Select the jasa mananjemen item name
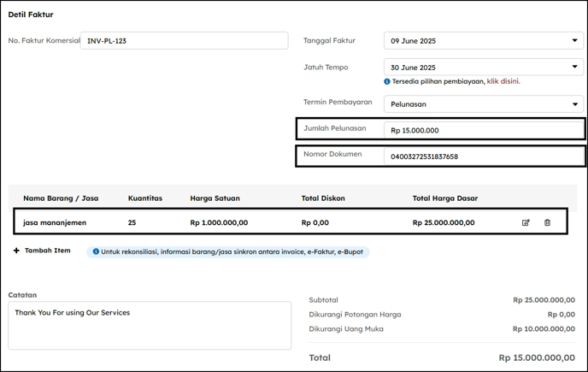588x372 pixels. tap(55, 222)
